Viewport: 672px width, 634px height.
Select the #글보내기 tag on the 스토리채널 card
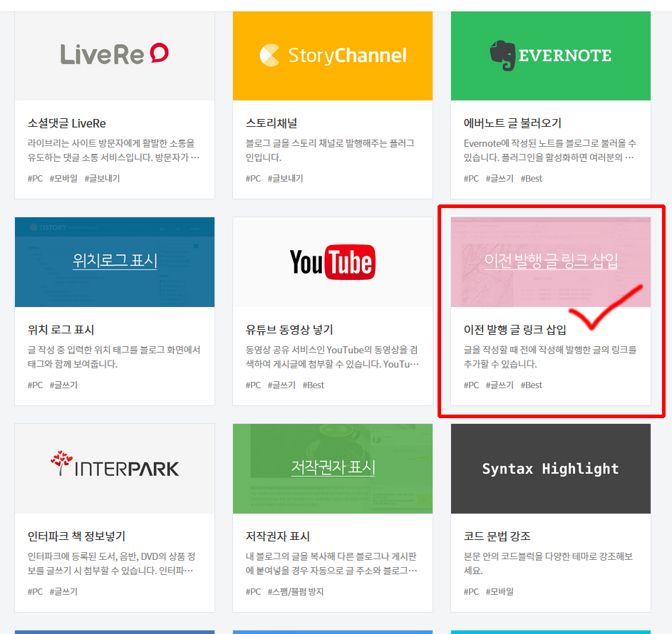click(x=286, y=178)
